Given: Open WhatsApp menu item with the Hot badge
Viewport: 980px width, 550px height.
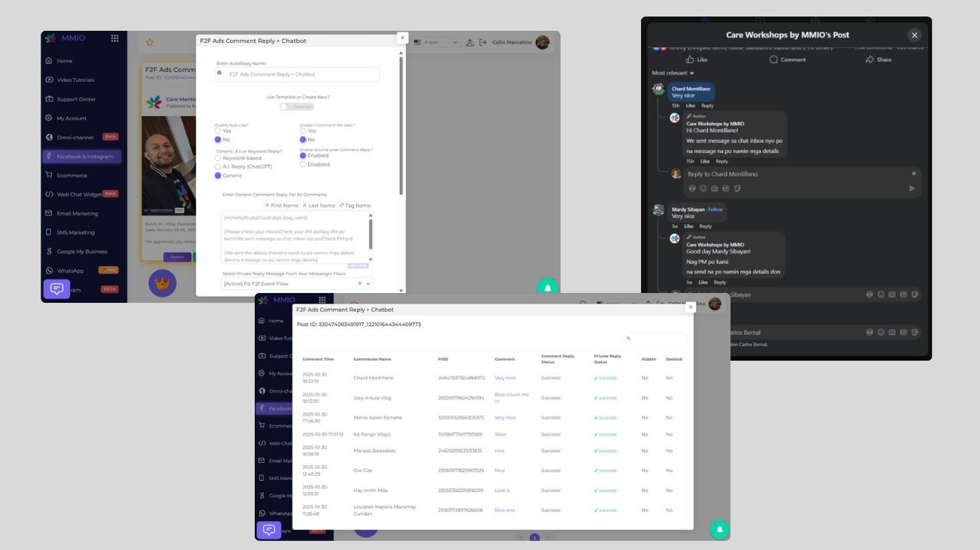Looking at the screenshot, I should [x=71, y=270].
